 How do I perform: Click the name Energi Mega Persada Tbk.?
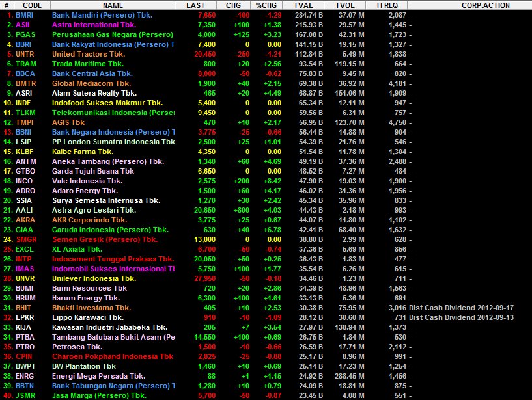(98, 377)
